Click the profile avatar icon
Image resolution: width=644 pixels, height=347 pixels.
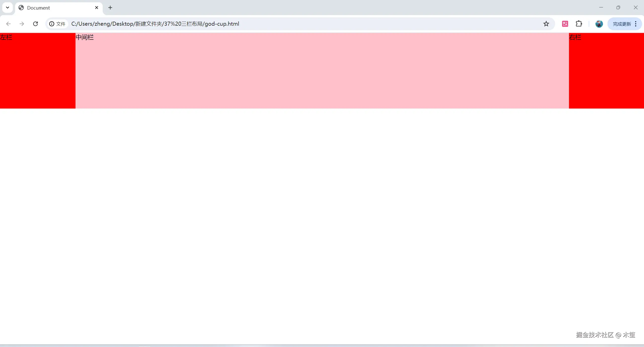[x=599, y=23]
